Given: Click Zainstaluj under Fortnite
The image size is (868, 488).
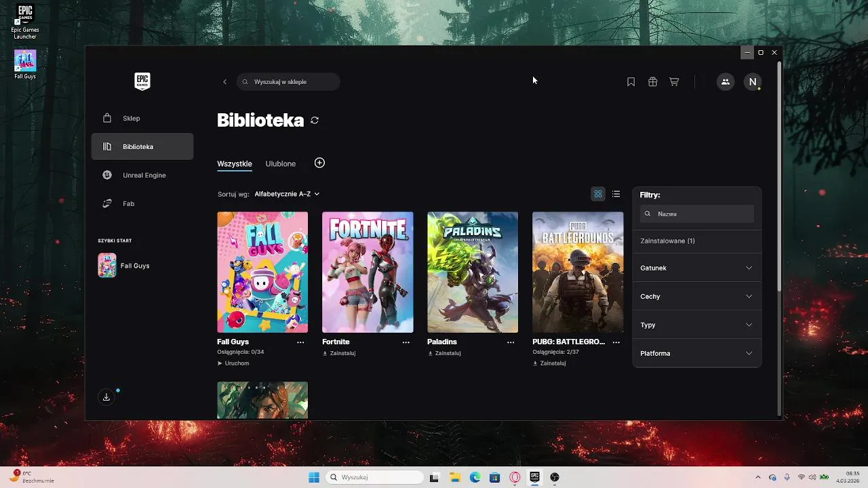Looking at the screenshot, I should (339, 353).
